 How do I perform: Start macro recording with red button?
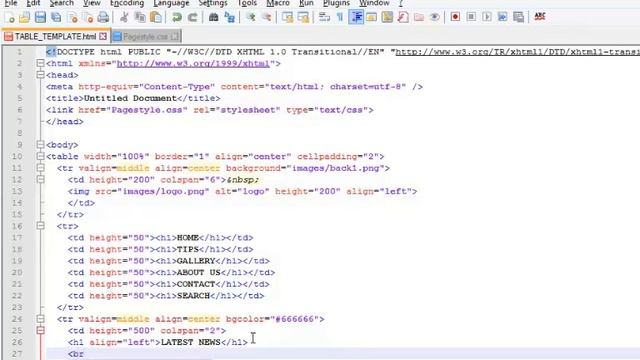455,17
